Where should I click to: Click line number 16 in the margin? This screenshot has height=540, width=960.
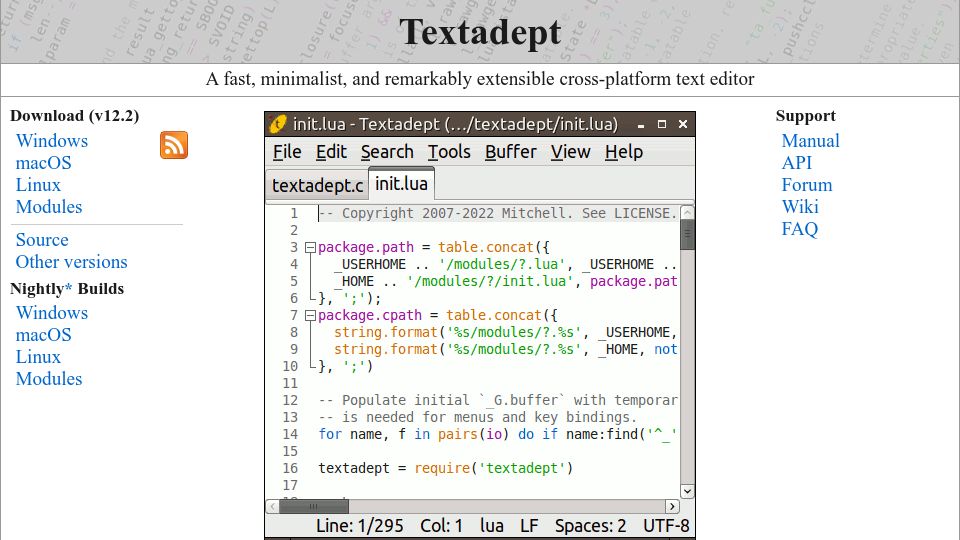pos(290,468)
